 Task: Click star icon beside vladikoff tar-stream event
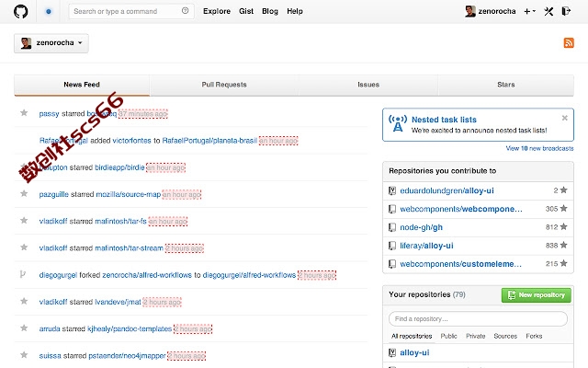pos(24,247)
